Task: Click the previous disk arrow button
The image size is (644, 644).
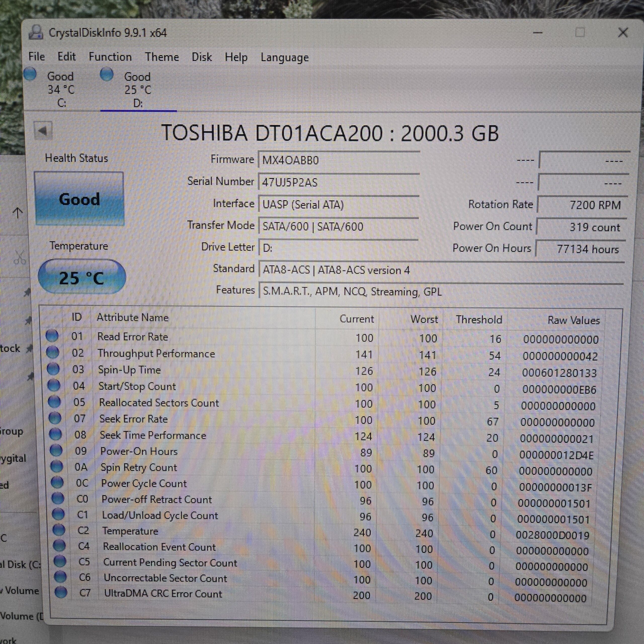Action: pyautogui.click(x=43, y=131)
